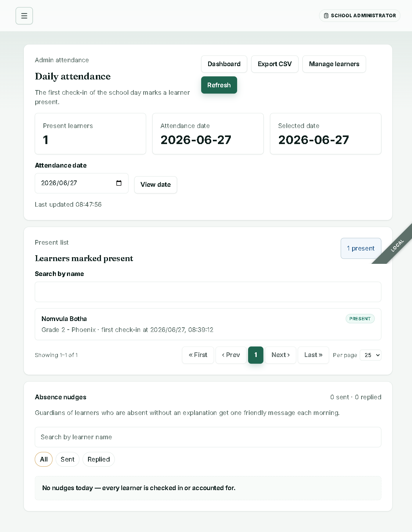Go to the Next page
Image resolution: width=412 pixels, height=532 pixels.
[281, 355]
